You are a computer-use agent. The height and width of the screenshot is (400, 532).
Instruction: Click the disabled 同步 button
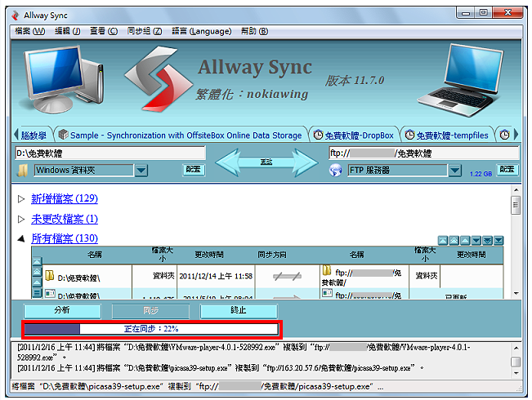(x=150, y=310)
